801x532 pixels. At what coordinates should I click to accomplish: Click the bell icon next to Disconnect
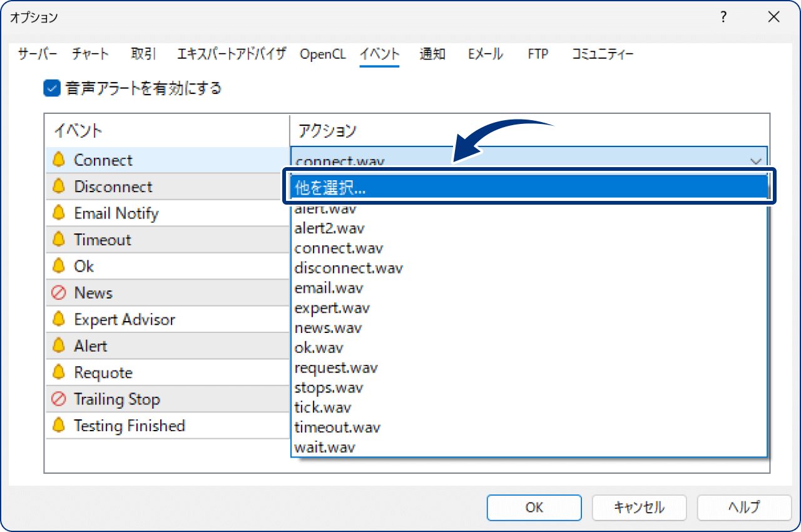coord(58,186)
